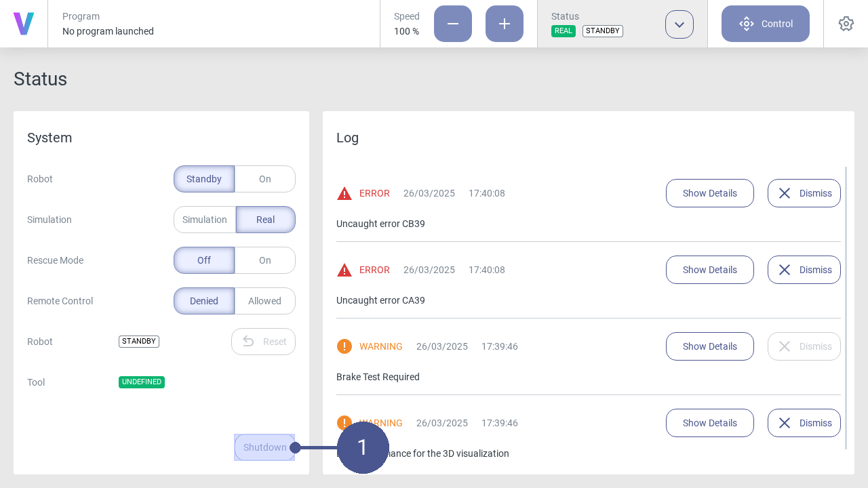
Task: Click the V logo in the top bar
Action: (24, 23)
